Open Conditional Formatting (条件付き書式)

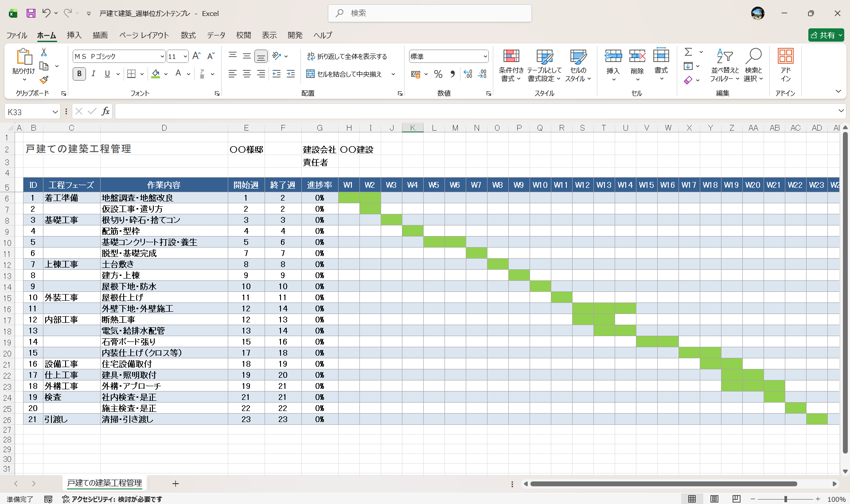pos(511,65)
